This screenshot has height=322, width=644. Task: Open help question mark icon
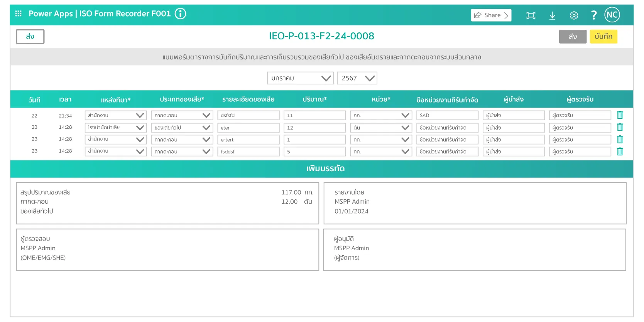click(594, 15)
